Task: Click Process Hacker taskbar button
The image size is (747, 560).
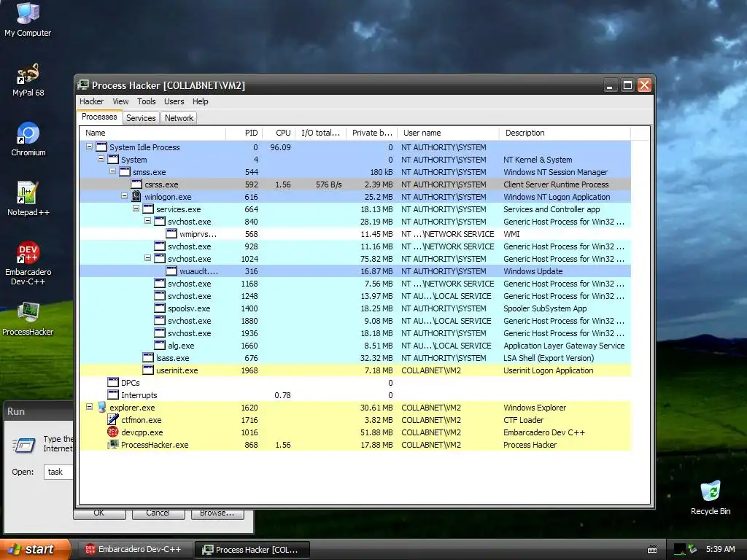Action: 252,550
